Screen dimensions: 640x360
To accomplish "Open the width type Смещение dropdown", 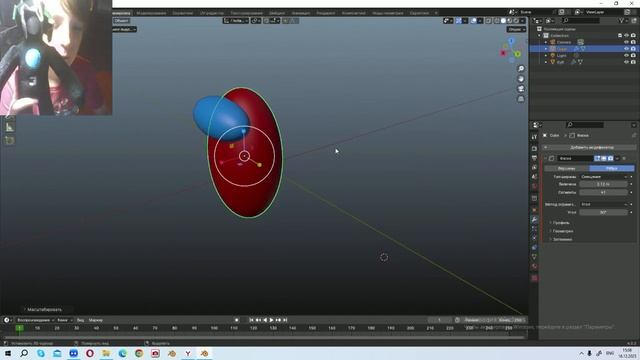I will [604, 177].
